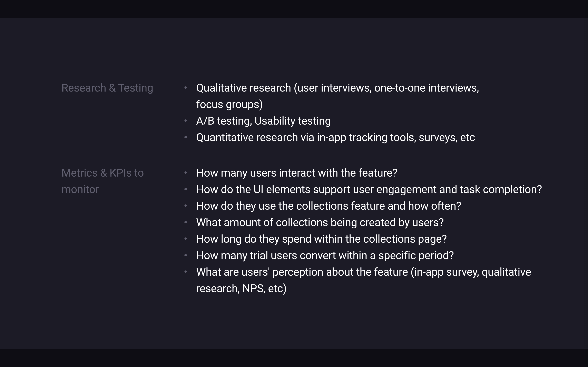Viewport: 588px width, 367px height.
Task: Click the word 'monitor' in the left heading
Action: (x=80, y=189)
